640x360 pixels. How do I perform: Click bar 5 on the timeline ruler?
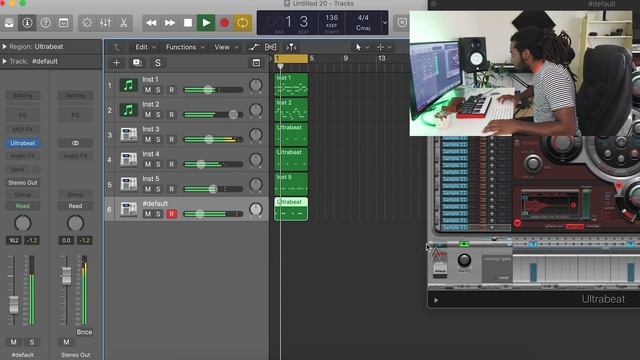click(312, 58)
